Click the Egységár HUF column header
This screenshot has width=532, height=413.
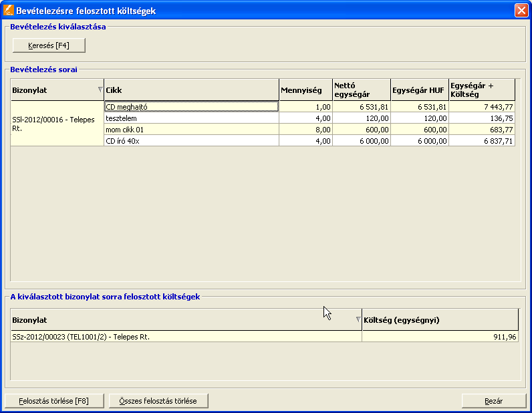pyautogui.click(x=420, y=90)
